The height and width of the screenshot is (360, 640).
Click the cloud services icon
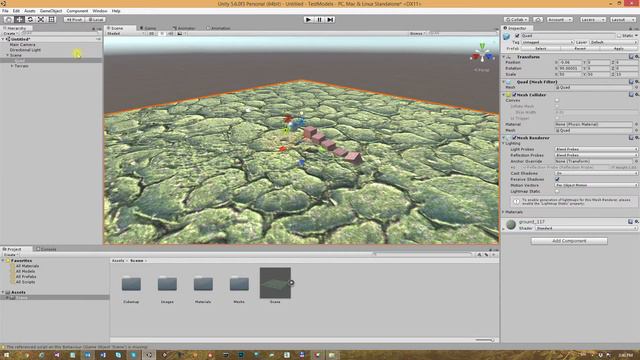pos(538,20)
